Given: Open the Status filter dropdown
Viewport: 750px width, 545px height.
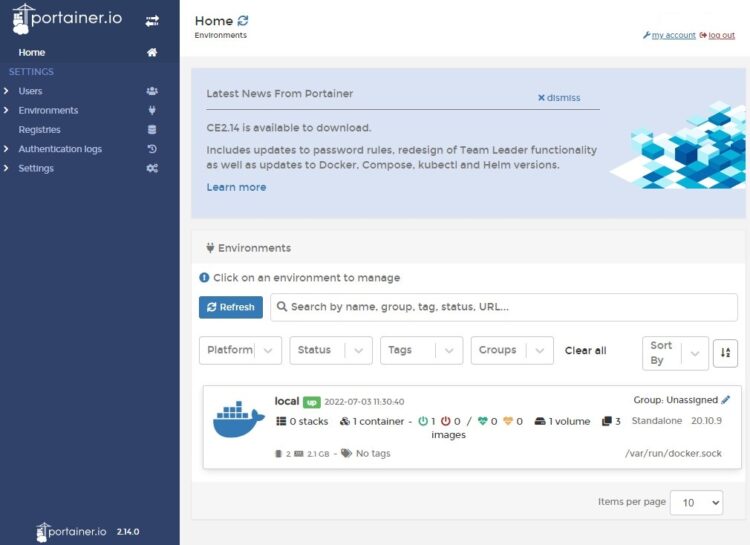Looking at the screenshot, I should click(x=331, y=350).
